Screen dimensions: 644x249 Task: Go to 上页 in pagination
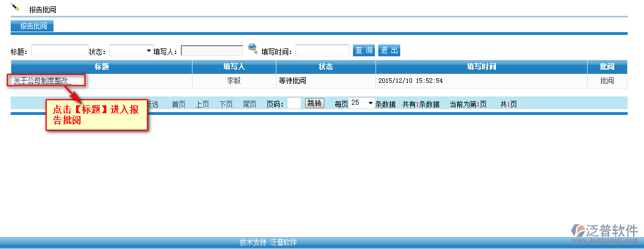tap(202, 104)
